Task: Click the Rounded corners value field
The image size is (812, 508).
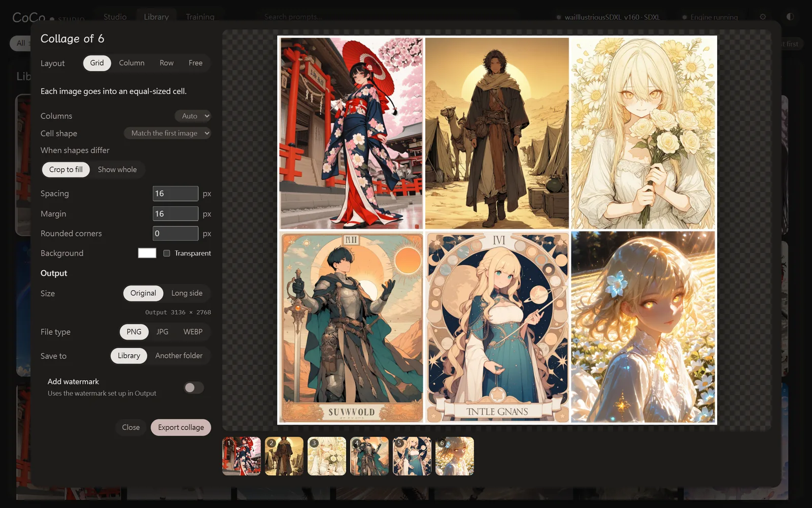Action: click(176, 234)
